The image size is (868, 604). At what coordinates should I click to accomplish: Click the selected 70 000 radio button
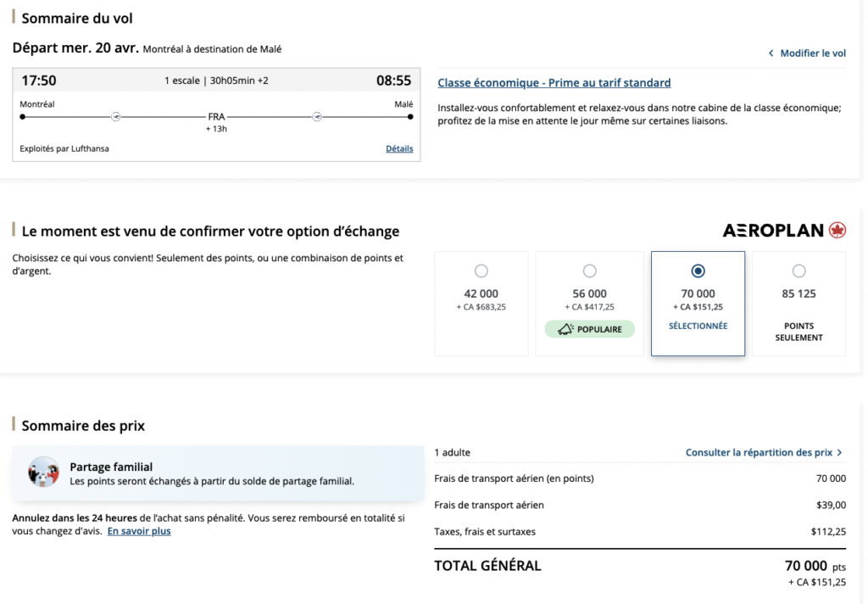point(698,271)
